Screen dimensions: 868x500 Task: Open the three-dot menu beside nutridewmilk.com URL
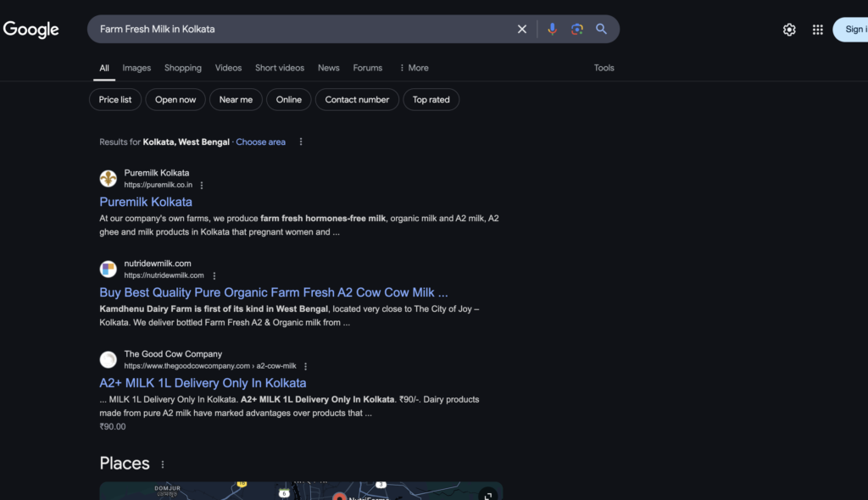point(214,275)
